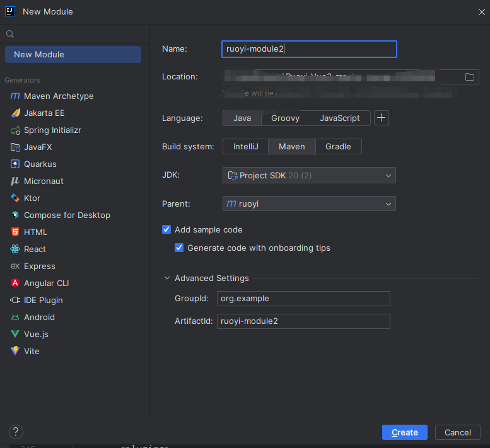Click the Create button
This screenshot has width=490, height=448.
click(405, 432)
